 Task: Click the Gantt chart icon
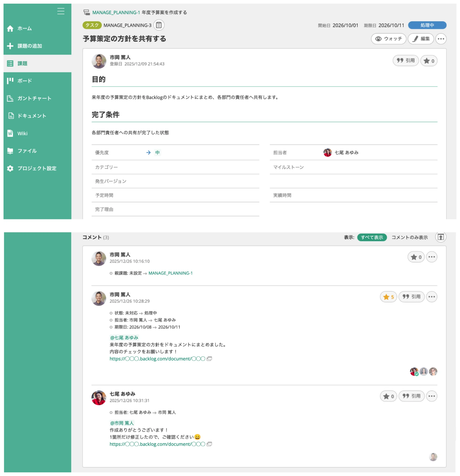coord(10,98)
